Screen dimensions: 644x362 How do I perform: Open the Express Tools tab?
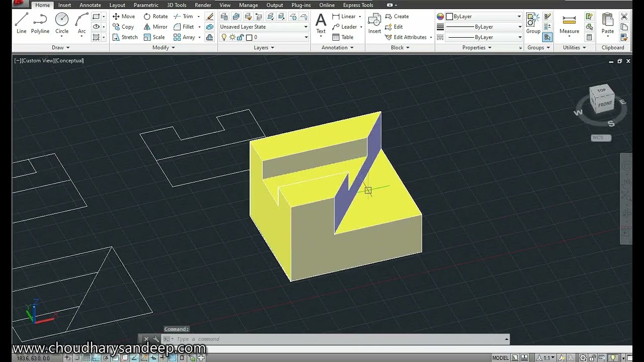(358, 5)
